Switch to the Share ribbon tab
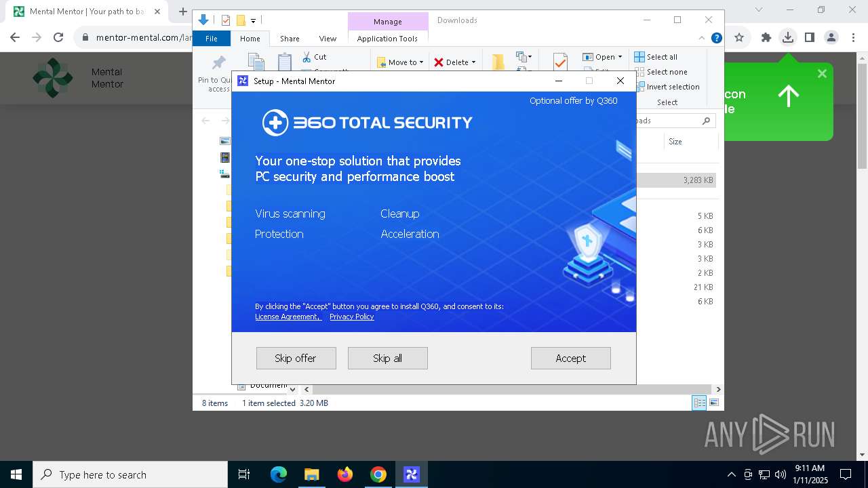The width and height of the screenshot is (868, 488). point(290,39)
